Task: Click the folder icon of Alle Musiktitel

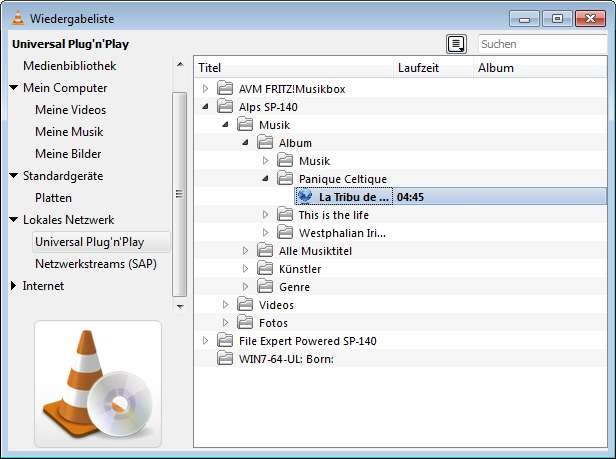Action: tap(265, 250)
